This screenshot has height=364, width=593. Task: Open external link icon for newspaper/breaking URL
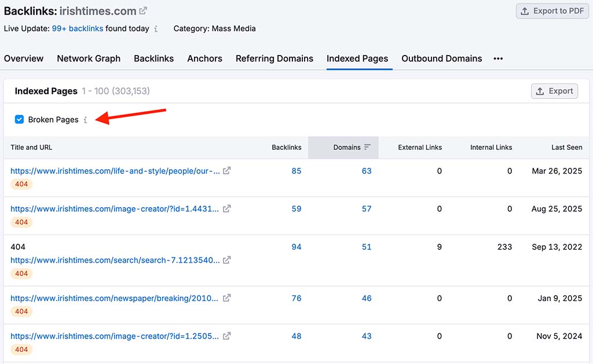coord(226,298)
